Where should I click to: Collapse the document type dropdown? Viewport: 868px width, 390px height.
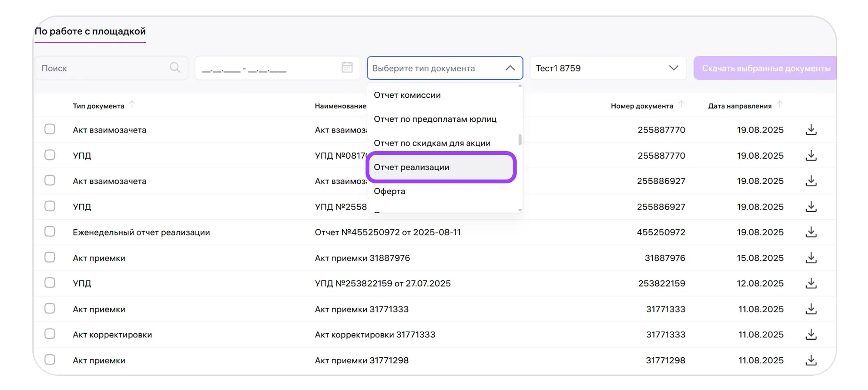[510, 68]
